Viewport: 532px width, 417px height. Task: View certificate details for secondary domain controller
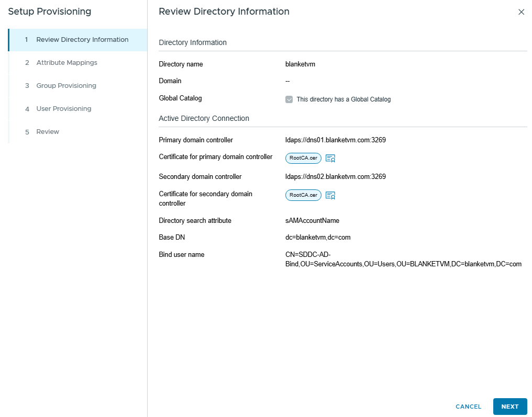[330, 196]
